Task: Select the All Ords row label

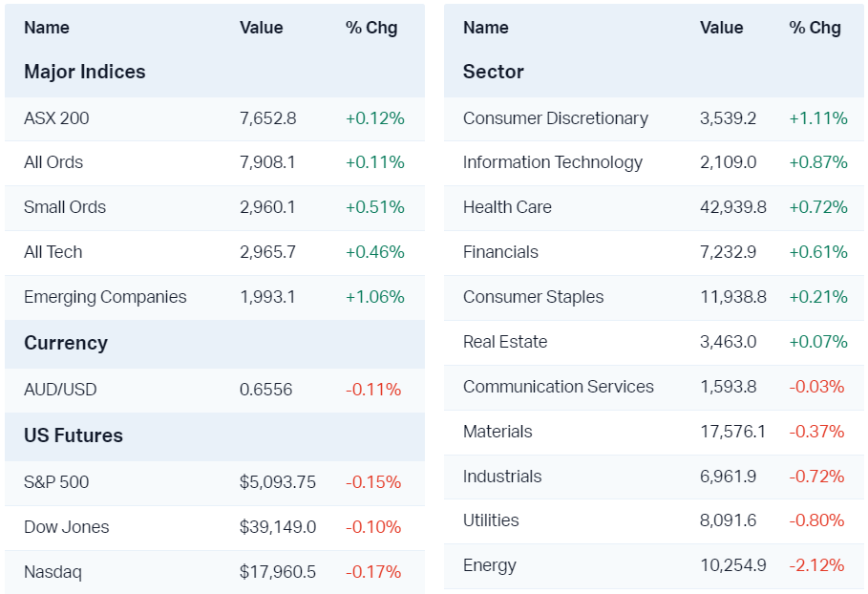Action: pyautogui.click(x=53, y=162)
